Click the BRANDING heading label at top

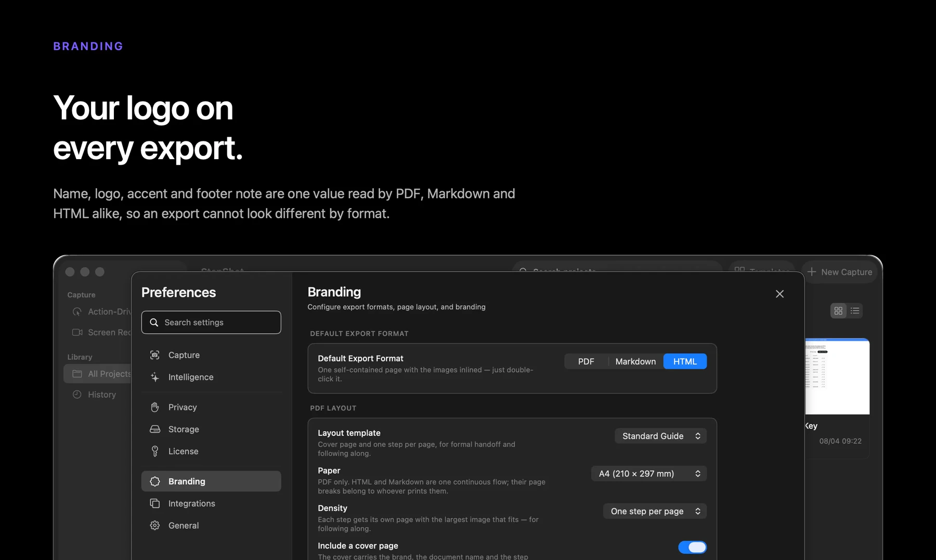(88, 46)
